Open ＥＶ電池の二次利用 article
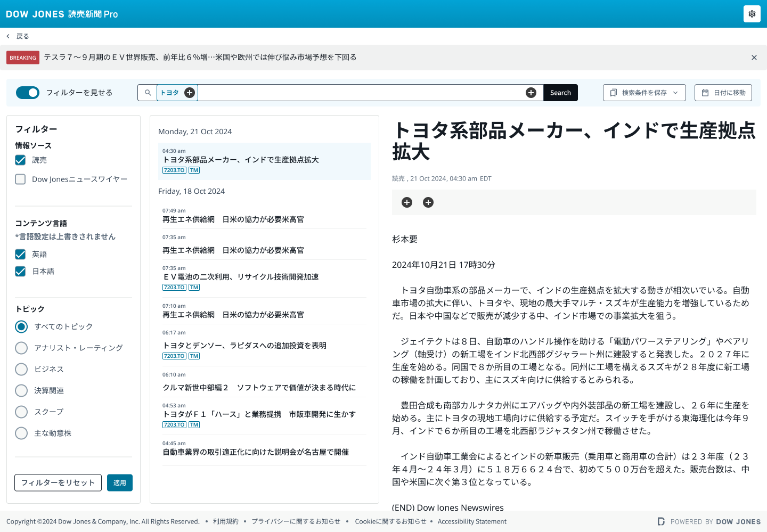 tap(264, 279)
